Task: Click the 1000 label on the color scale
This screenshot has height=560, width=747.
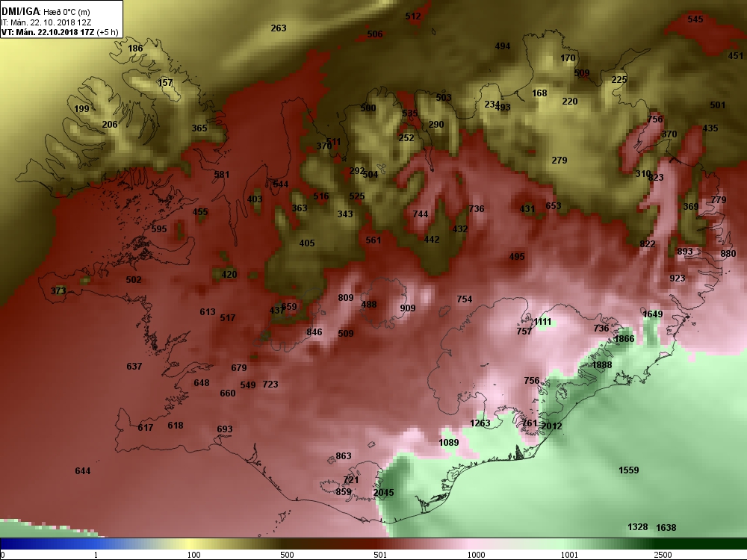Action: (476, 555)
